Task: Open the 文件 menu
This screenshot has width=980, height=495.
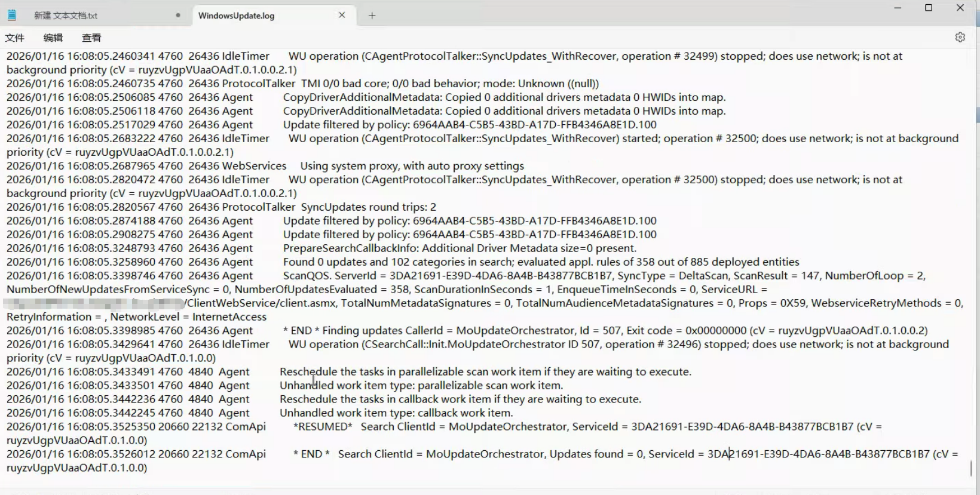Action: pos(15,38)
